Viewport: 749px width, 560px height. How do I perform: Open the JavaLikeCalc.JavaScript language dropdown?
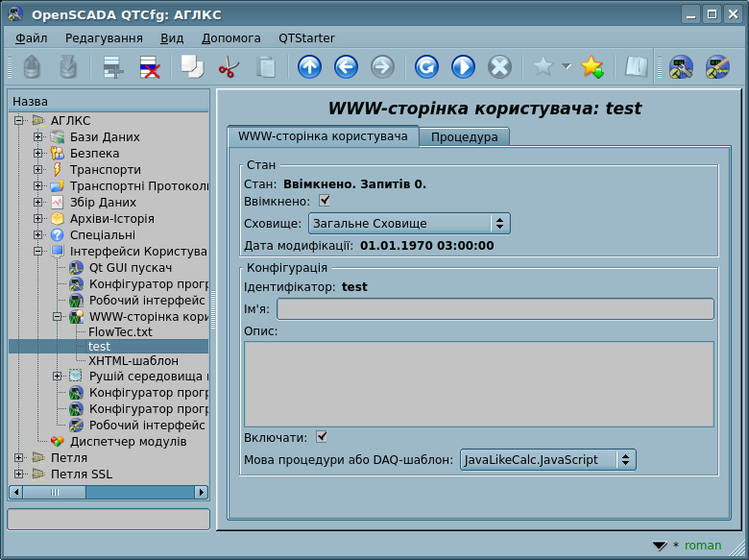click(547, 460)
